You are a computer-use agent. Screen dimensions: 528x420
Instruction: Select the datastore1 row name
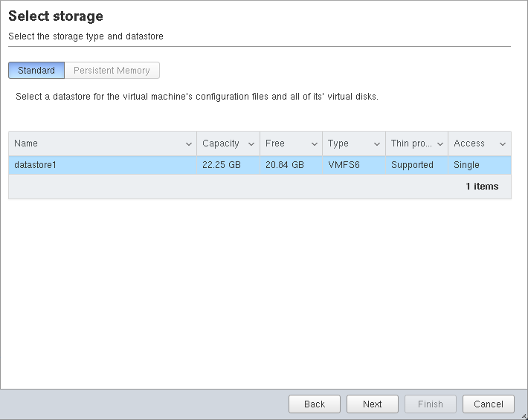pyautogui.click(x=35, y=165)
